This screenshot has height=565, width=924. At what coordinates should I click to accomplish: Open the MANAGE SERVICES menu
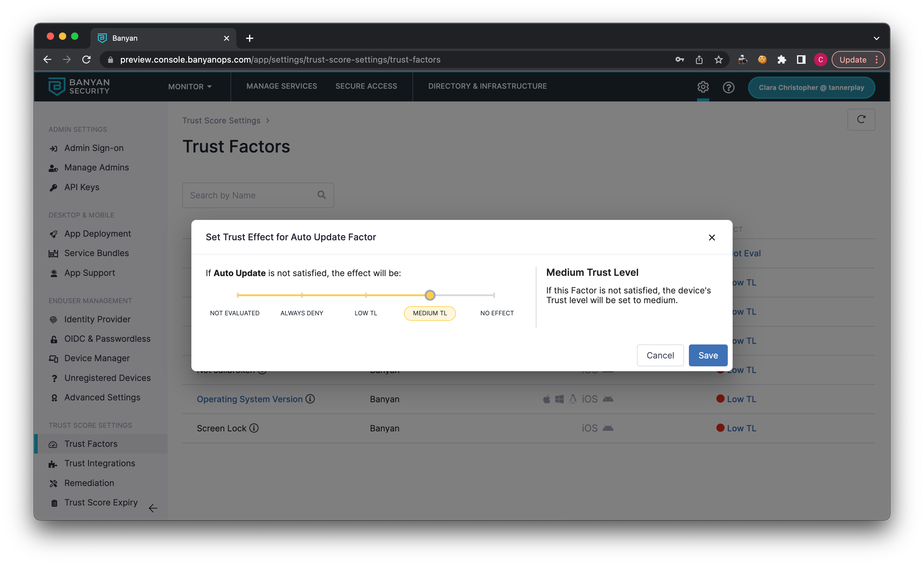(281, 86)
